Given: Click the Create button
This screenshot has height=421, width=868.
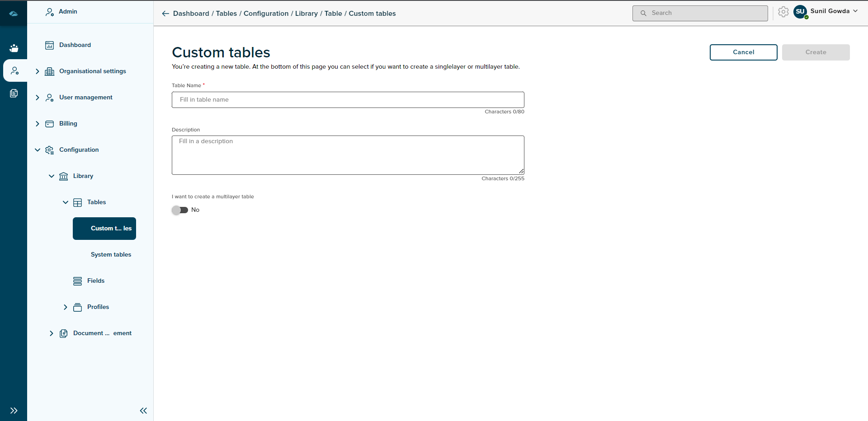Looking at the screenshot, I should pyautogui.click(x=816, y=52).
